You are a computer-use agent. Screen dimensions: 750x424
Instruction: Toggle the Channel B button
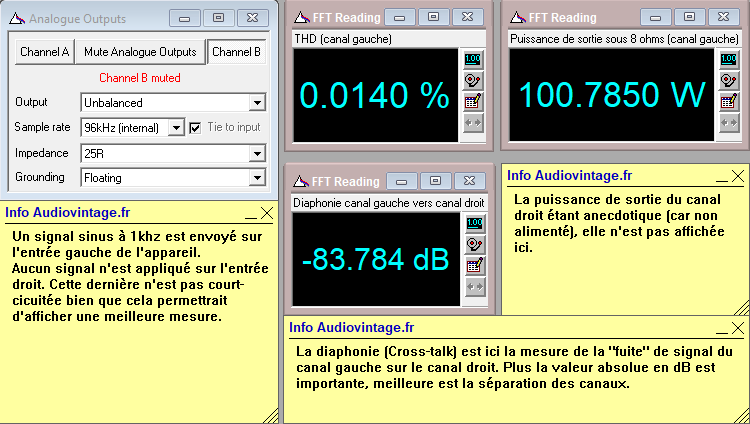coord(236,52)
